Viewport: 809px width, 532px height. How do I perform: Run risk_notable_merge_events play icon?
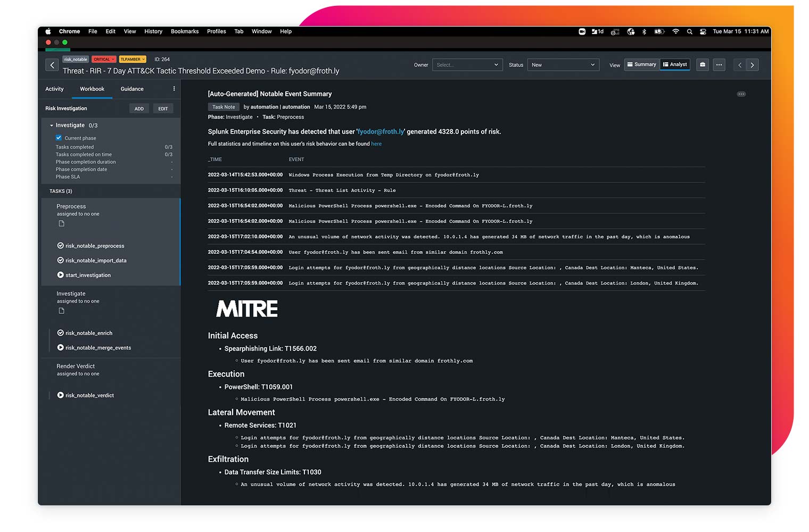pyautogui.click(x=60, y=347)
